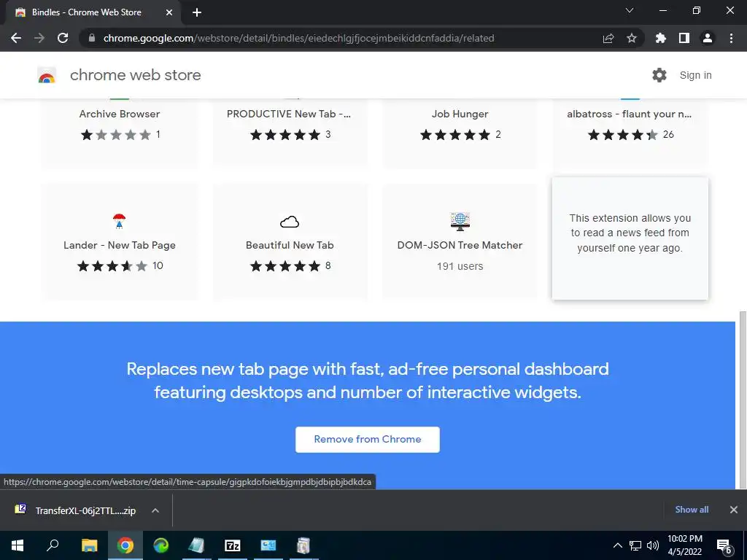747x560 pixels.
Task: Expand the TransferXL download options arrow
Action: click(x=155, y=510)
